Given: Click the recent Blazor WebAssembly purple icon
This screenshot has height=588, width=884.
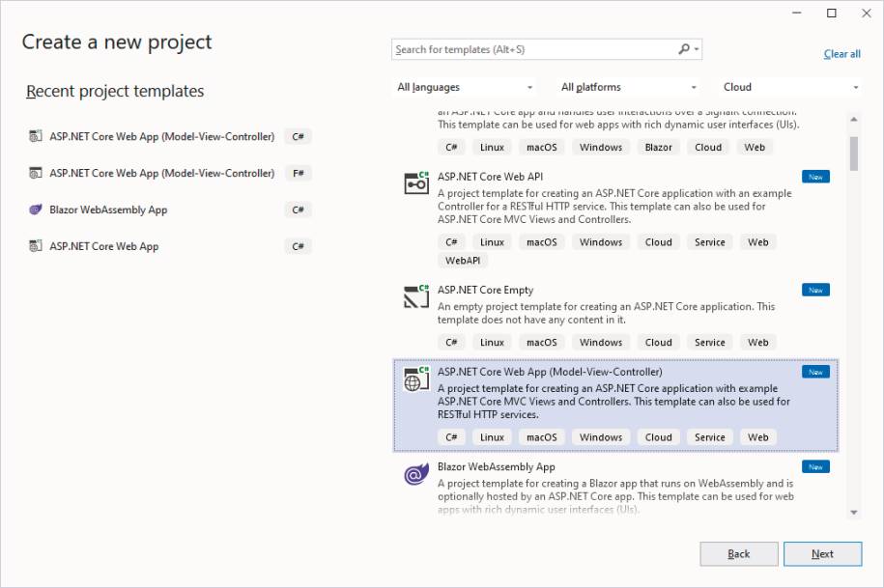Looking at the screenshot, I should click(x=36, y=210).
